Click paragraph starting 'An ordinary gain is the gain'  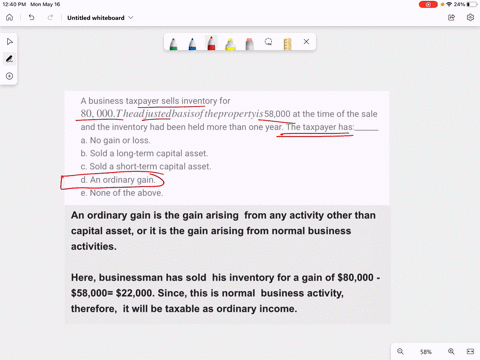coord(223,231)
